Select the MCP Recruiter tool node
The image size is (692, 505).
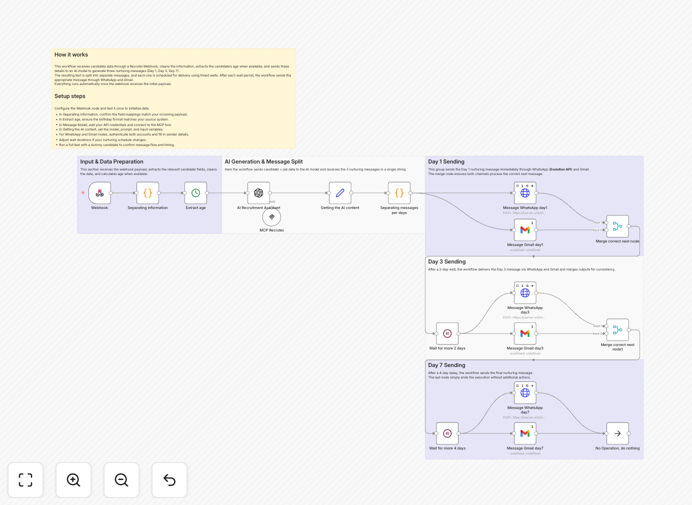(x=271, y=217)
